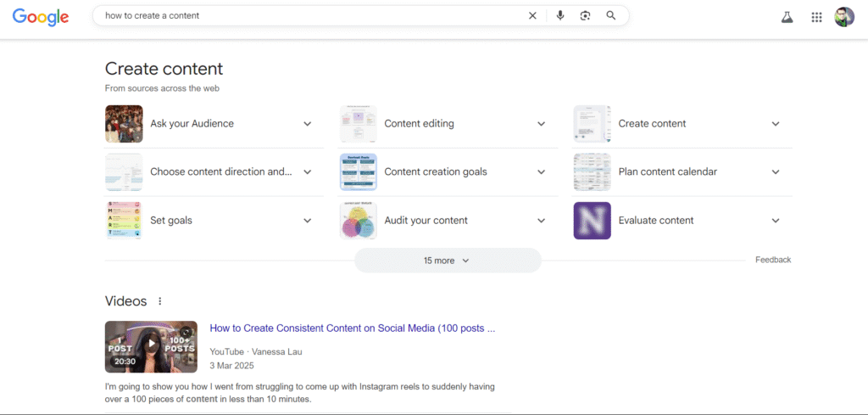
Task: Expand the Plan content calendar chevron
Action: click(776, 171)
